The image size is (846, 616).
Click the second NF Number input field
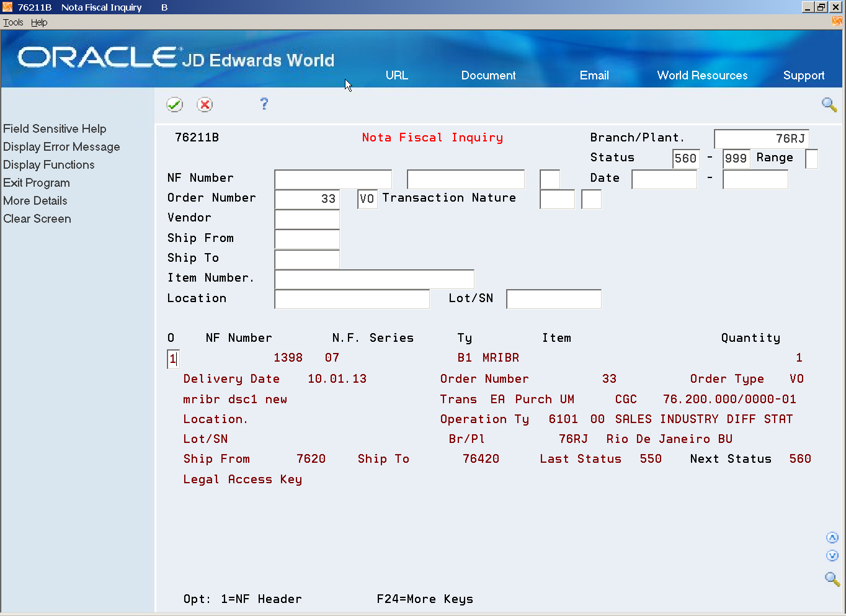[466, 179]
